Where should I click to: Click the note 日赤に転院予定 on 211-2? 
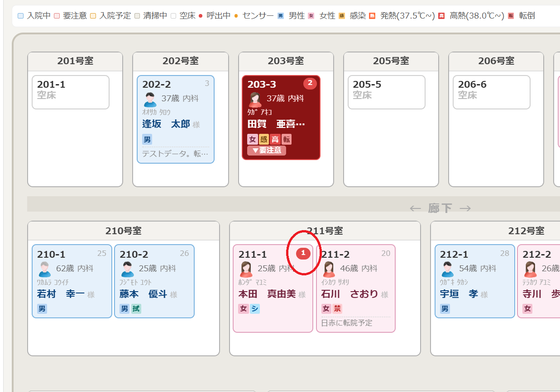pos(347,323)
